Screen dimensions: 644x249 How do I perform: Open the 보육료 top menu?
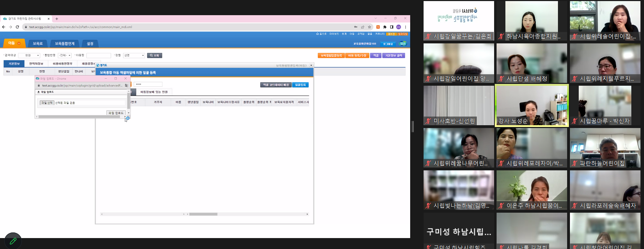click(38, 43)
